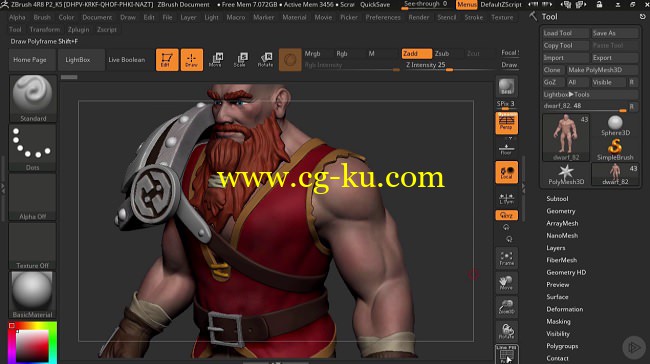Expand the FiberMesh subpalette
650x364 pixels.
(x=561, y=260)
